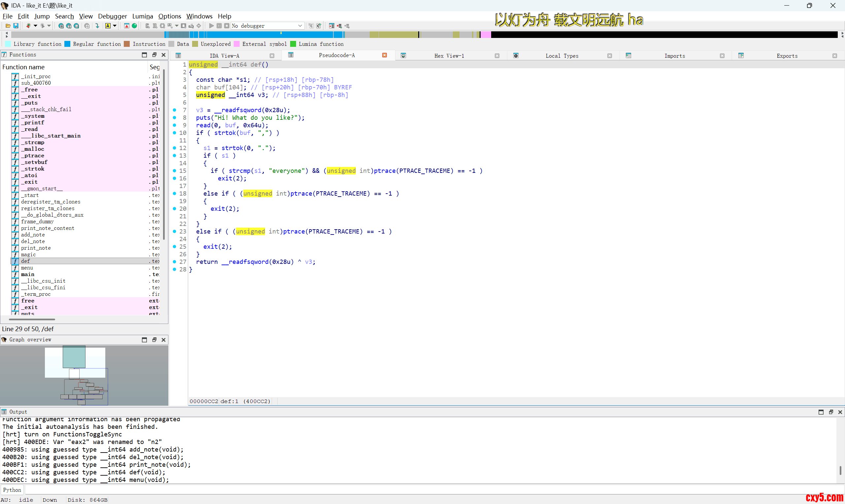The image size is (845, 504).
Task: Click the pink External symbol region in navigation band
Action: 486,35
